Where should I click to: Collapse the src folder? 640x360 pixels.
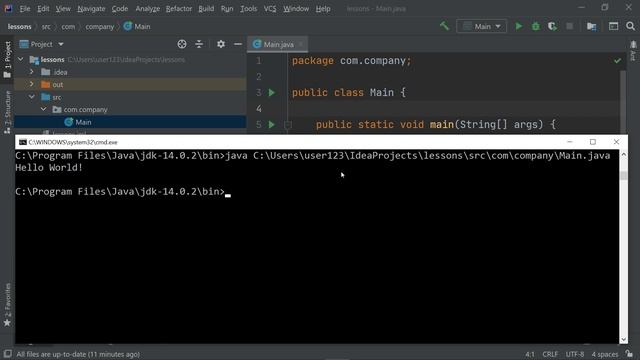coord(32,97)
